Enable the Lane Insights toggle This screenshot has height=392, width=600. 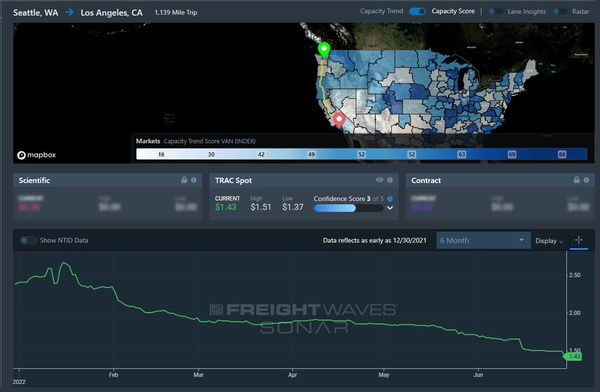496,11
